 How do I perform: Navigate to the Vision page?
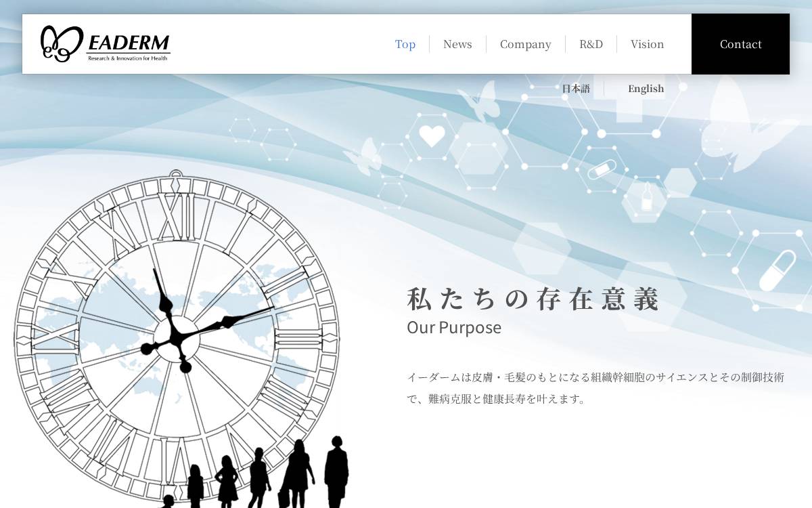point(648,44)
